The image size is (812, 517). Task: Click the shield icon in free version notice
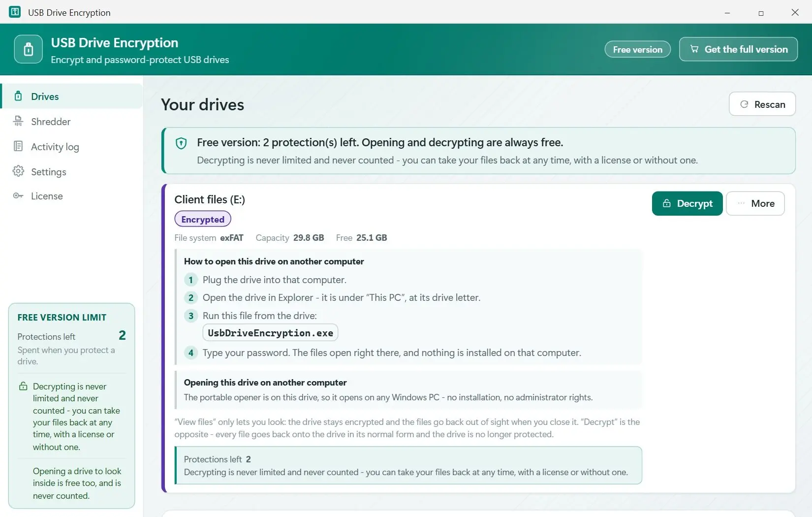(x=181, y=143)
